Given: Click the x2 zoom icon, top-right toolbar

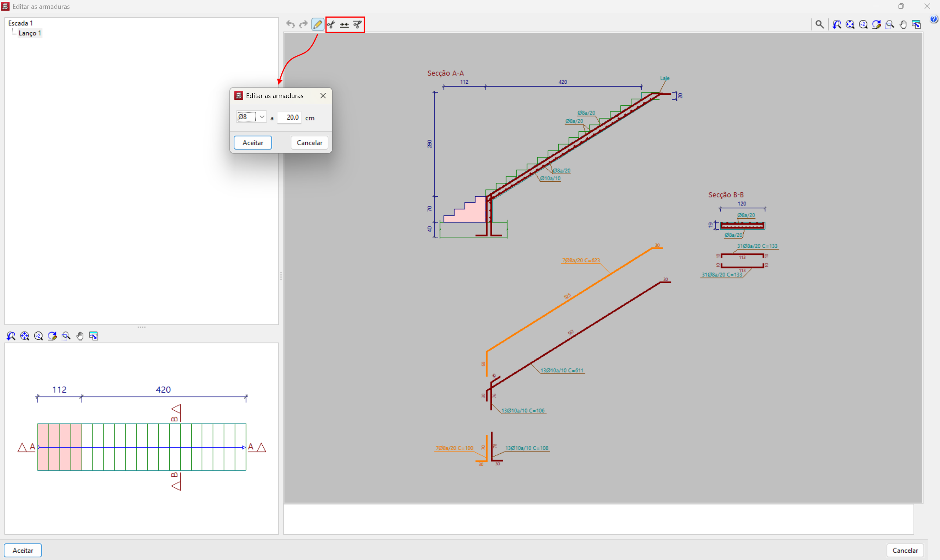Looking at the screenshot, I should [x=863, y=25].
